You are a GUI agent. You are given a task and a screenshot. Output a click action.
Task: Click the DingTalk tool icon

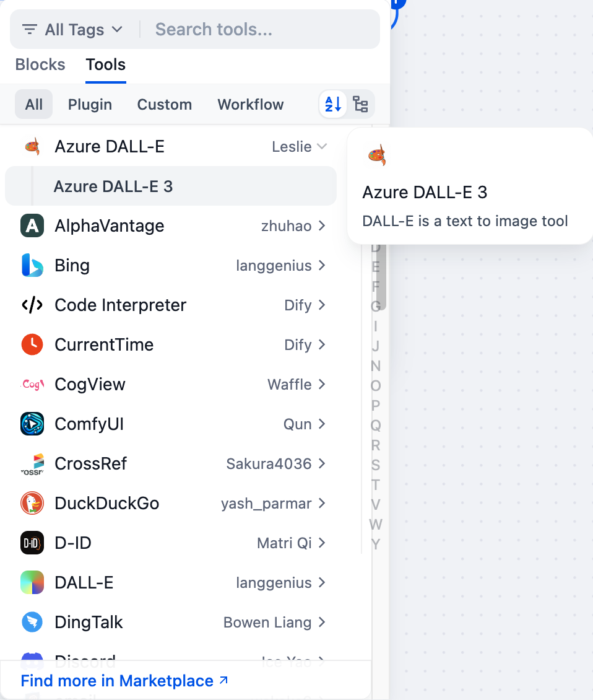click(32, 623)
